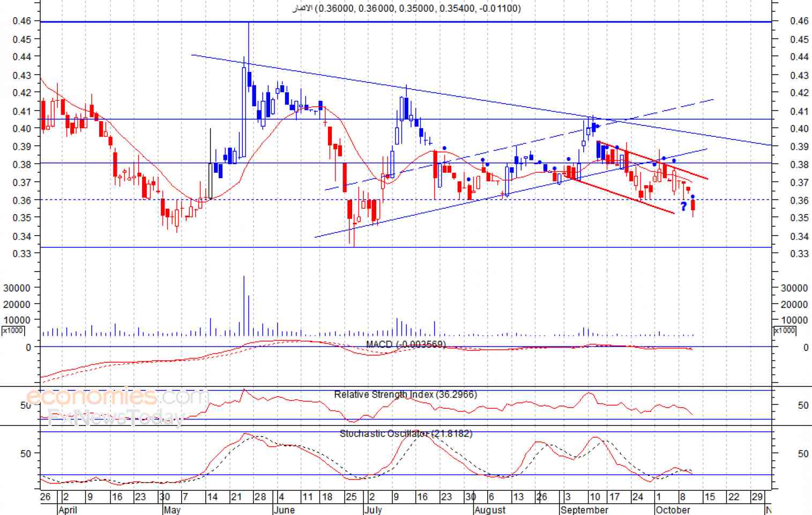The image size is (812, 515).
Task: Select the May month label
Action: click(x=172, y=510)
